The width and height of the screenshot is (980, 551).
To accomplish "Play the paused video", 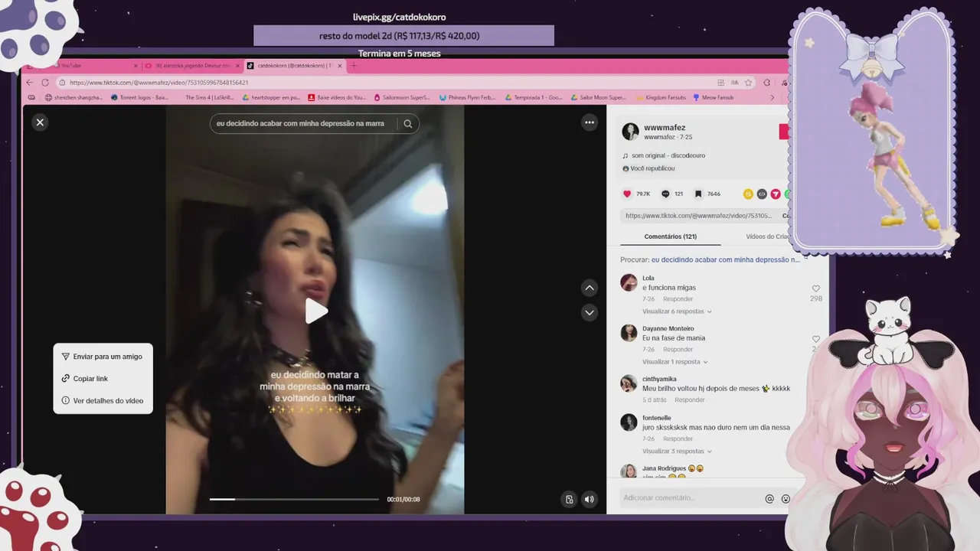I will pyautogui.click(x=317, y=311).
